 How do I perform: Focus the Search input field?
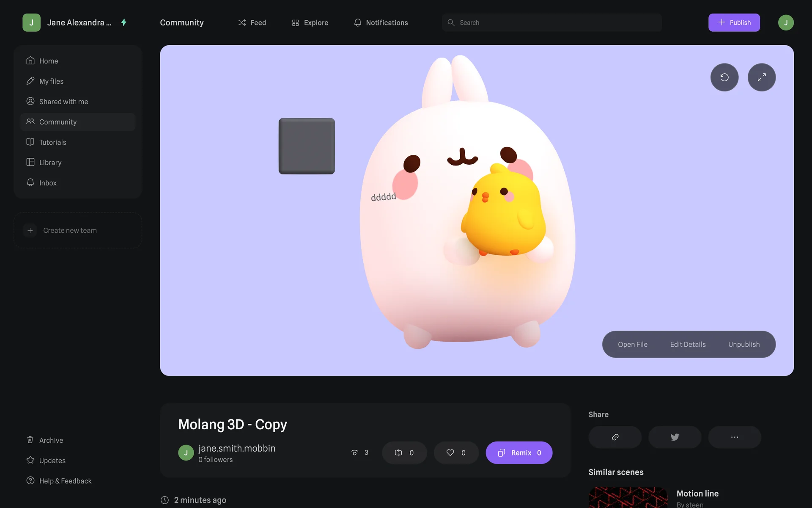pos(551,22)
